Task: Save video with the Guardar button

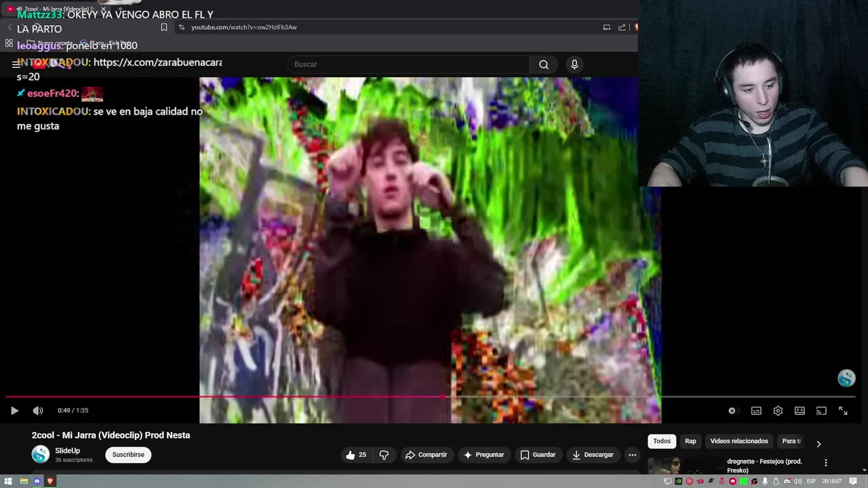Action: pyautogui.click(x=538, y=455)
